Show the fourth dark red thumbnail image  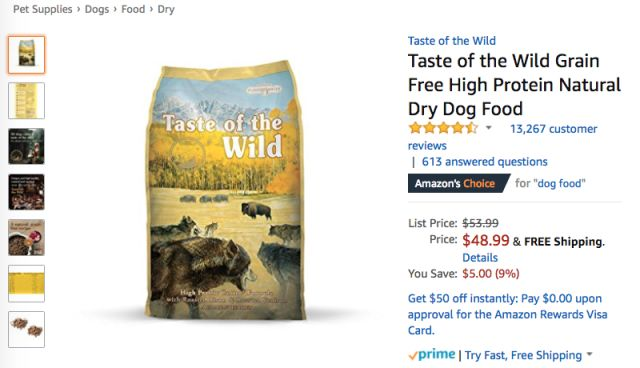point(27,192)
